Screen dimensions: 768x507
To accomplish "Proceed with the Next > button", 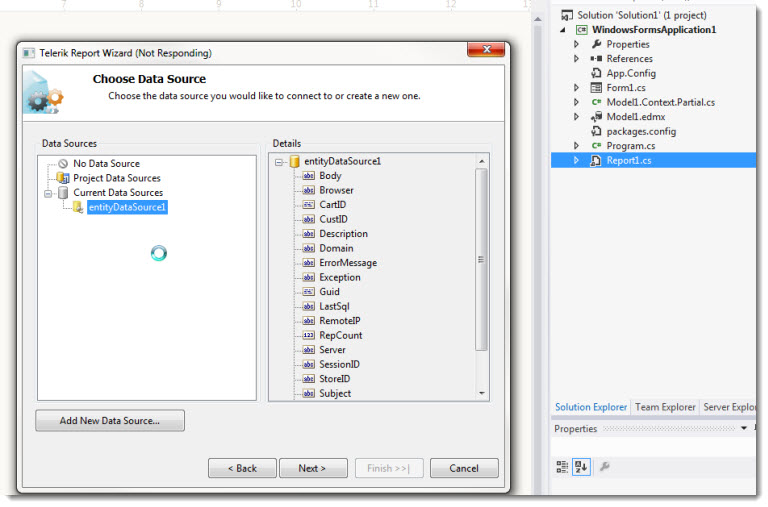I will click(x=313, y=468).
